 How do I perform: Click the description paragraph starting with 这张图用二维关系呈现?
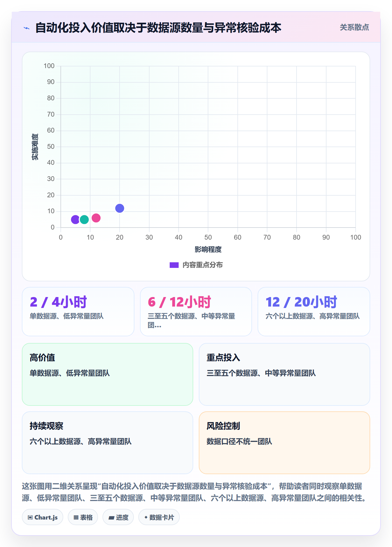click(195, 492)
